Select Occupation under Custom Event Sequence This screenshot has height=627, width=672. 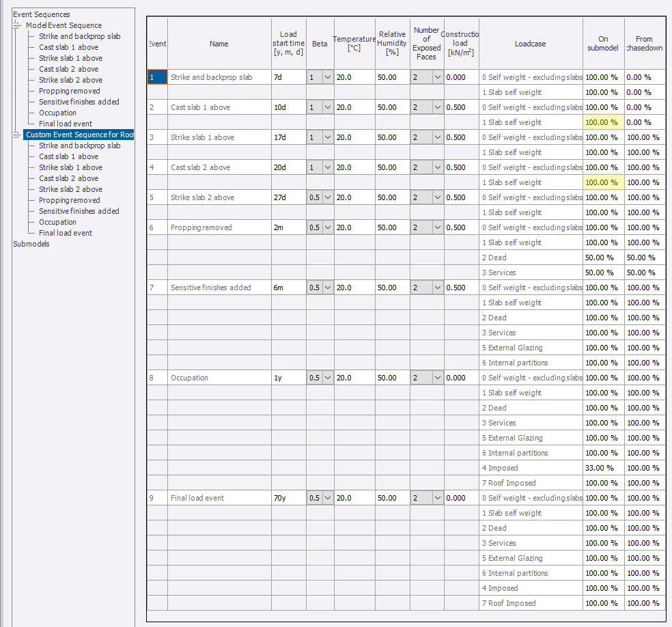coord(57,222)
